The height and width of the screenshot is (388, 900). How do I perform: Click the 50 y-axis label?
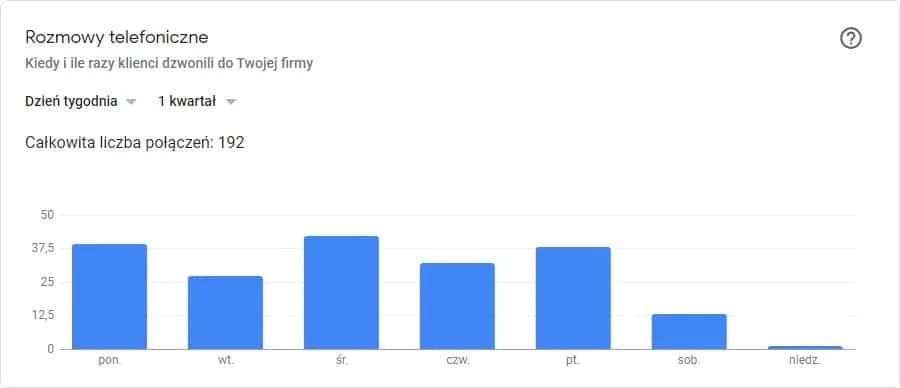pos(47,215)
